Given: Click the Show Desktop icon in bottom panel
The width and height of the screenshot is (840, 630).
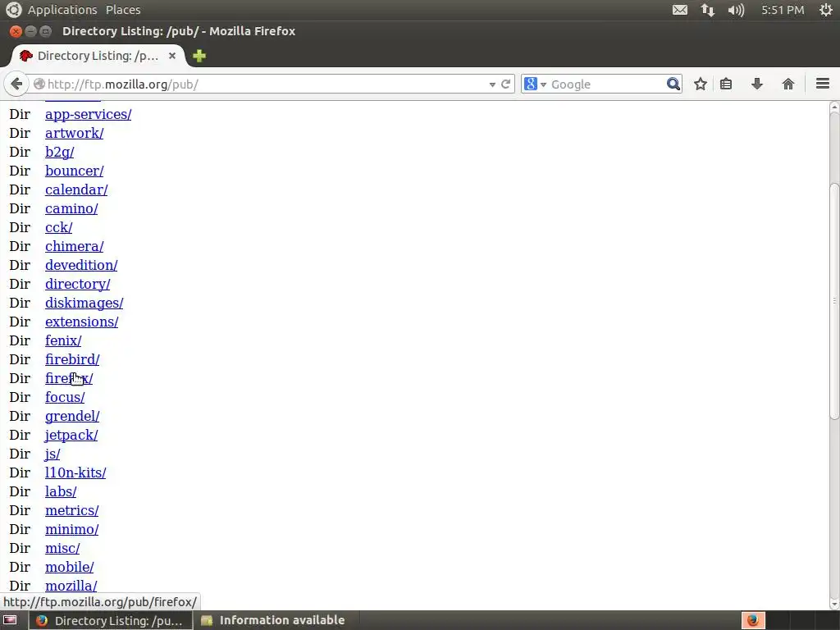Looking at the screenshot, I should (10, 620).
